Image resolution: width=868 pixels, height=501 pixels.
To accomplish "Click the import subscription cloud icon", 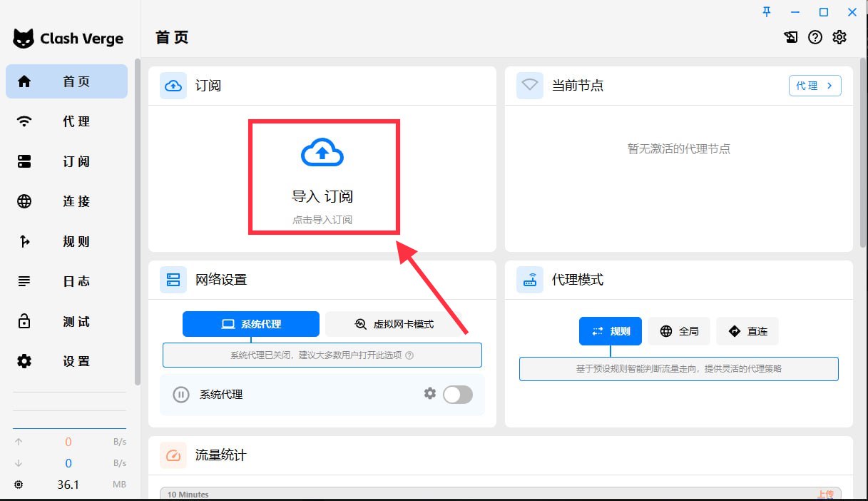I will 322,153.
